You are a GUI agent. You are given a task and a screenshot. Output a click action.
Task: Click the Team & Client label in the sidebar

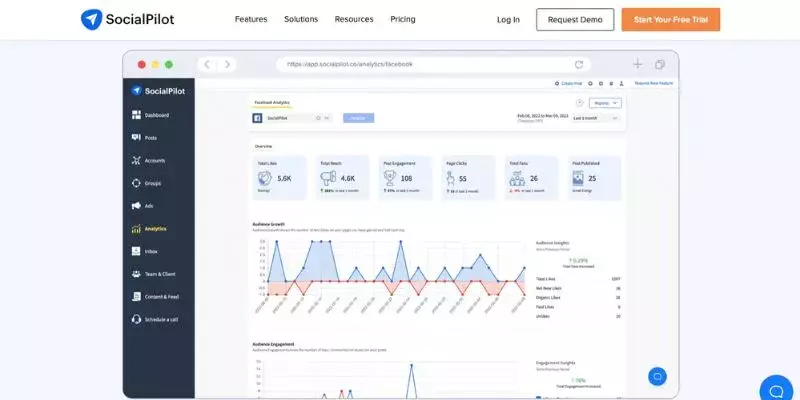pyautogui.click(x=160, y=274)
